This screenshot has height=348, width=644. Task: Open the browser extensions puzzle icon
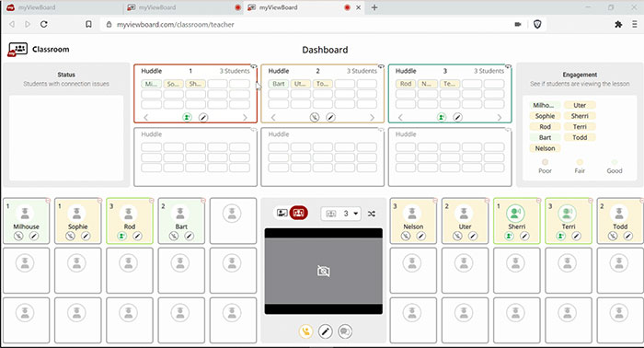pos(618,24)
